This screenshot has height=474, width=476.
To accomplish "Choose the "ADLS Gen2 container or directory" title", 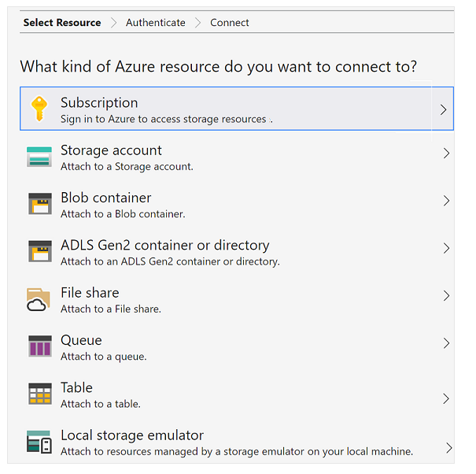I will click(164, 245).
